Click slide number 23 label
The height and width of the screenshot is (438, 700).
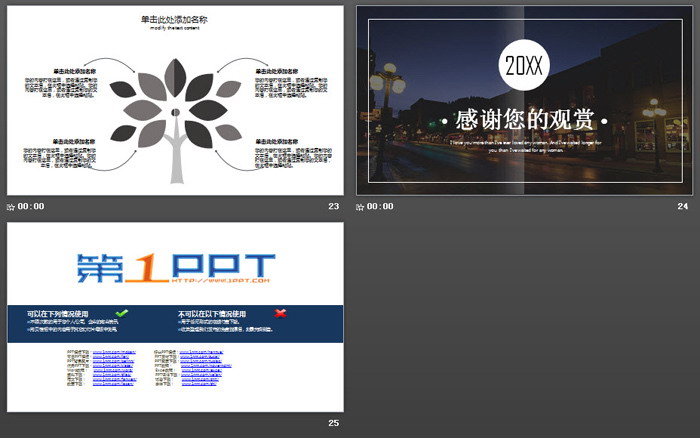[333, 206]
